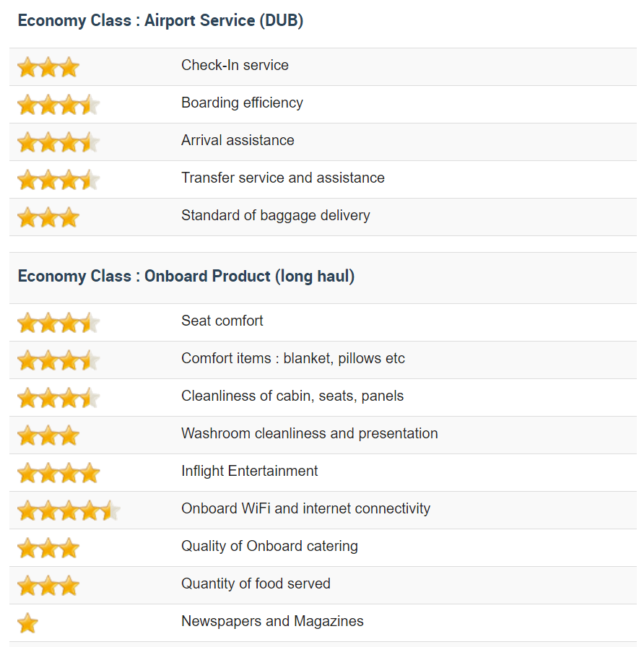Click the Quantity of food served stars
Screen dimensions: 644x647
click(48, 586)
